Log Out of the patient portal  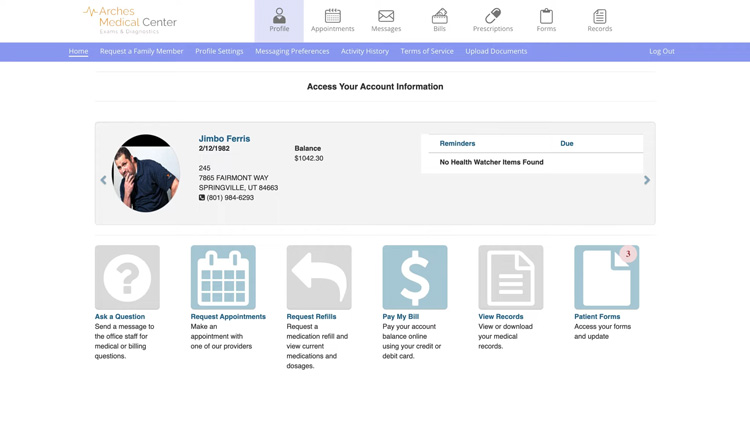point(662,51)
